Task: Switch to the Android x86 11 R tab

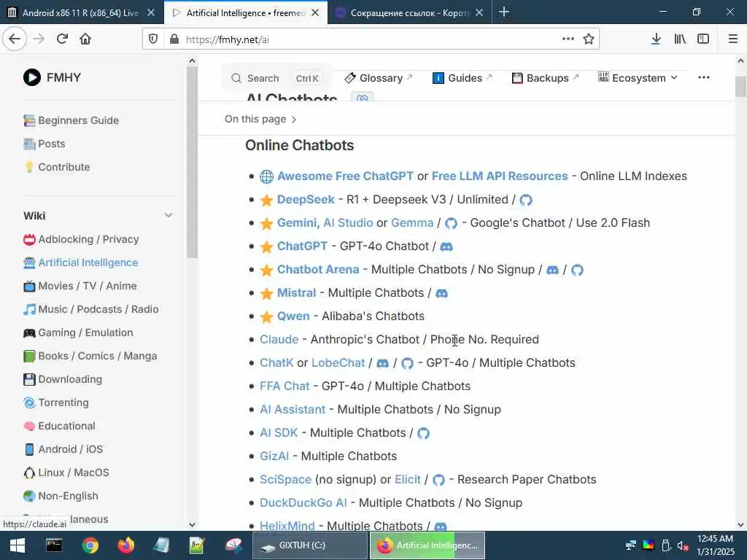Action: 81,12
